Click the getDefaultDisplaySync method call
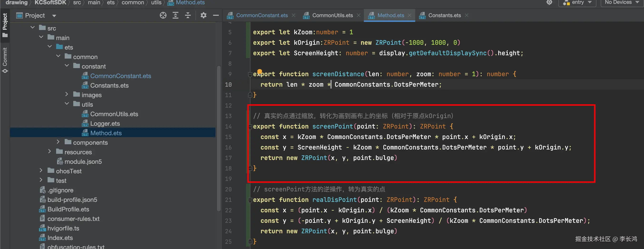This screenshot has width=644, height=249. [x=448, y=53]
